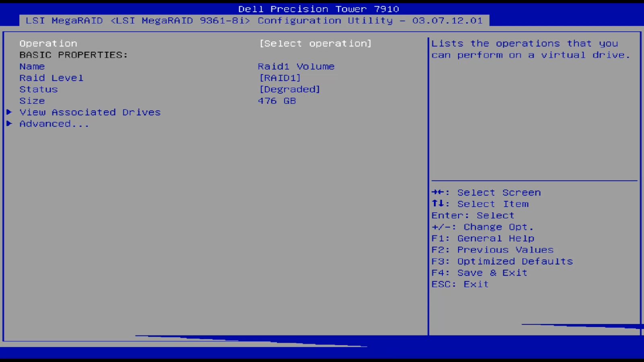Viewport: 644px width, 362px height.
Task: Click the Name field showing Raid1 Volume
Action: pos(296,66)
